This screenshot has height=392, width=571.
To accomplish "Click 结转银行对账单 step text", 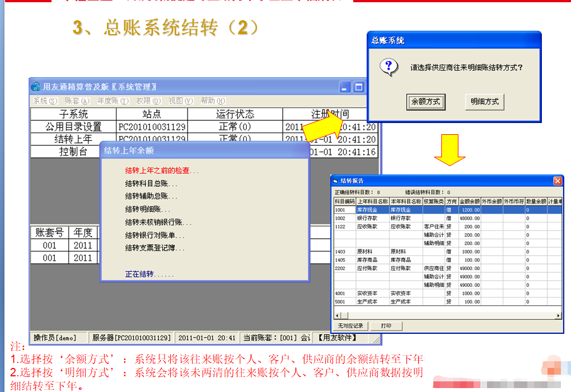I will tap(155, 235).
